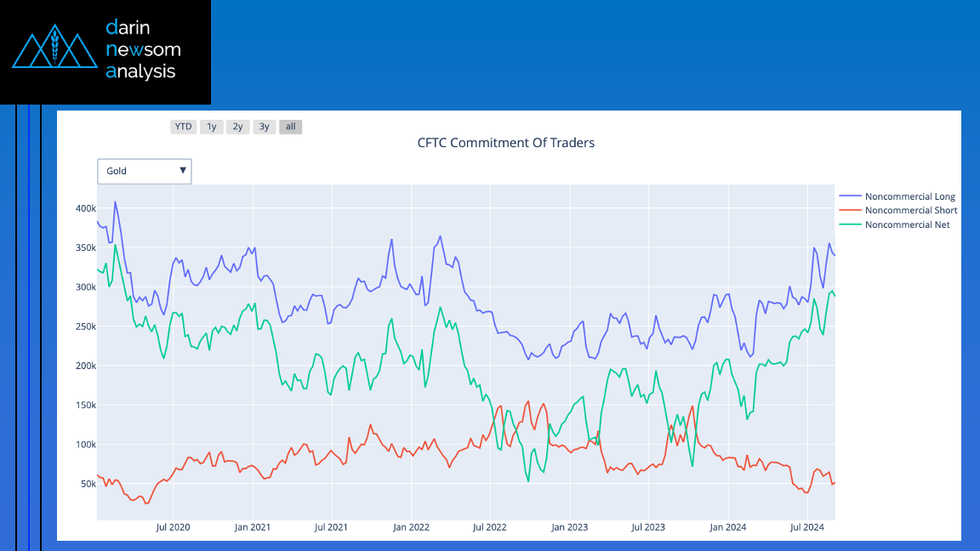Click the dropdown arrow beside Gold

click(x=183, y=171)
